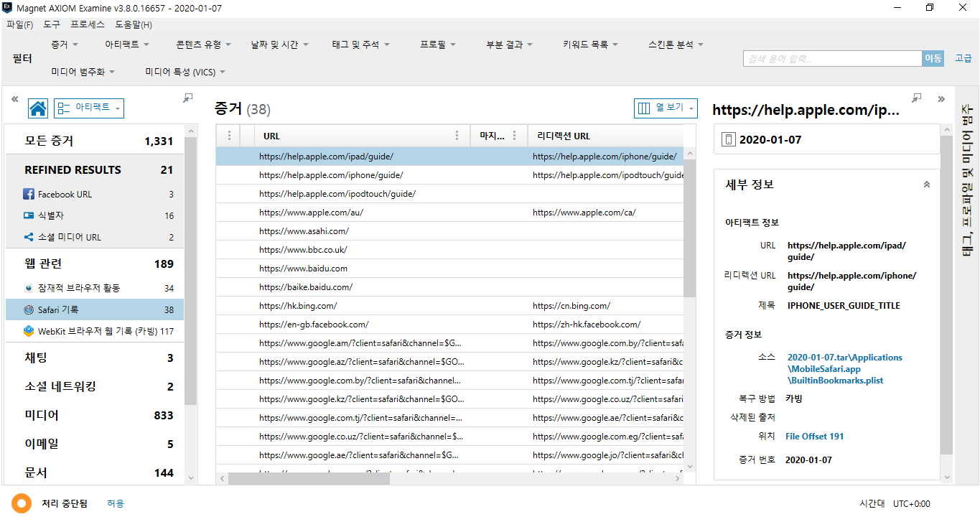Open the row options dots column header
The height and width of the screenshot is (522, 980).
tap(229, 136)
